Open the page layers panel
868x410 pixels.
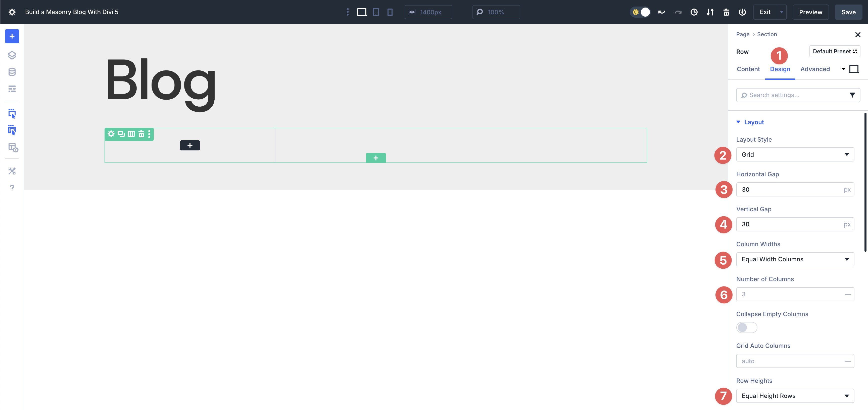[12, 55]
